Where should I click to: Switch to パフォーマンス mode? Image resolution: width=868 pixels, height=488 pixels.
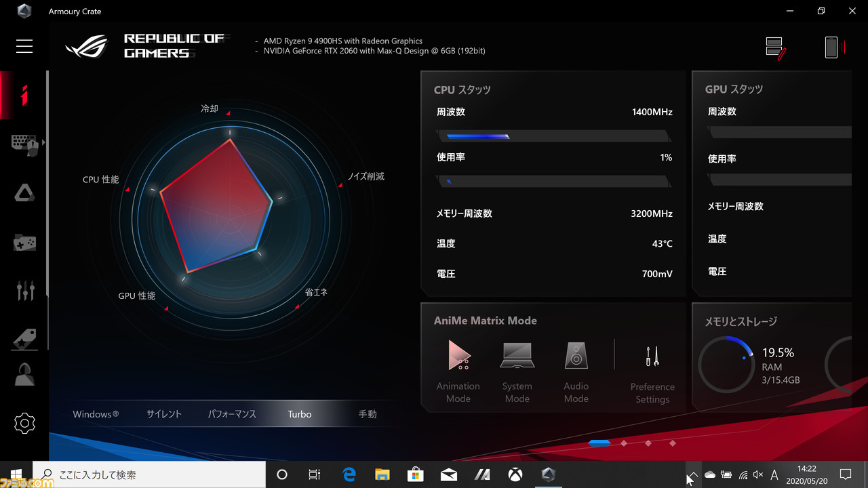tap(232, 414)
